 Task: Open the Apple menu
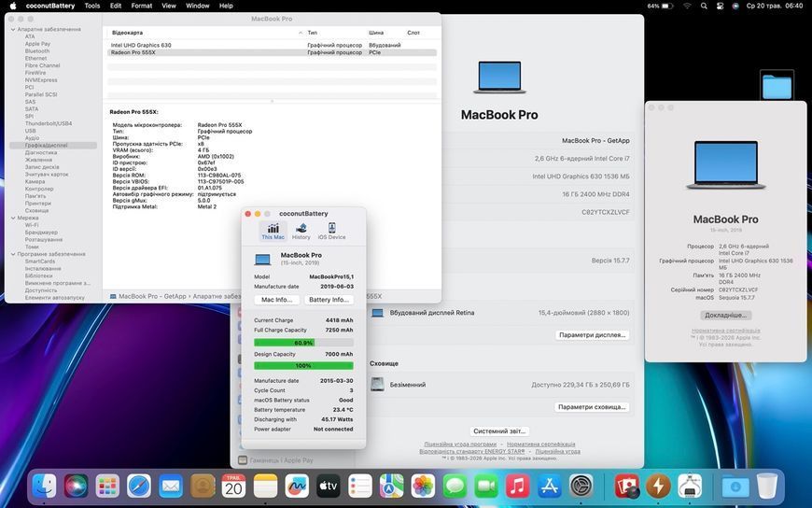13,6
